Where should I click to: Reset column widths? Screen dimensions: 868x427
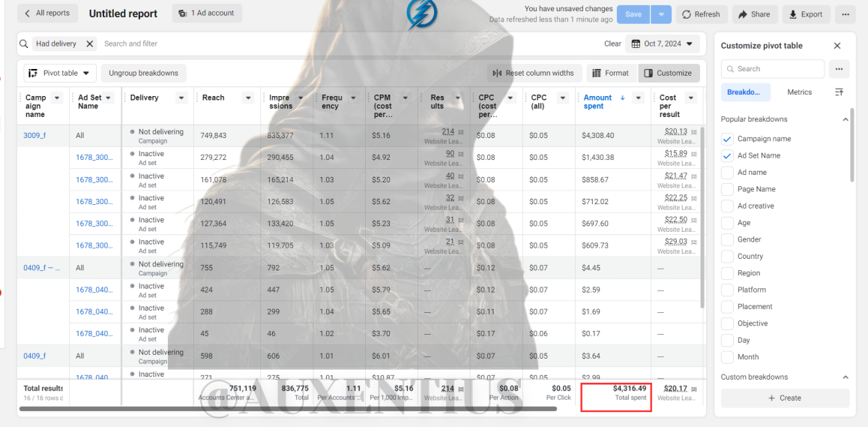click(x=534, y=74)
